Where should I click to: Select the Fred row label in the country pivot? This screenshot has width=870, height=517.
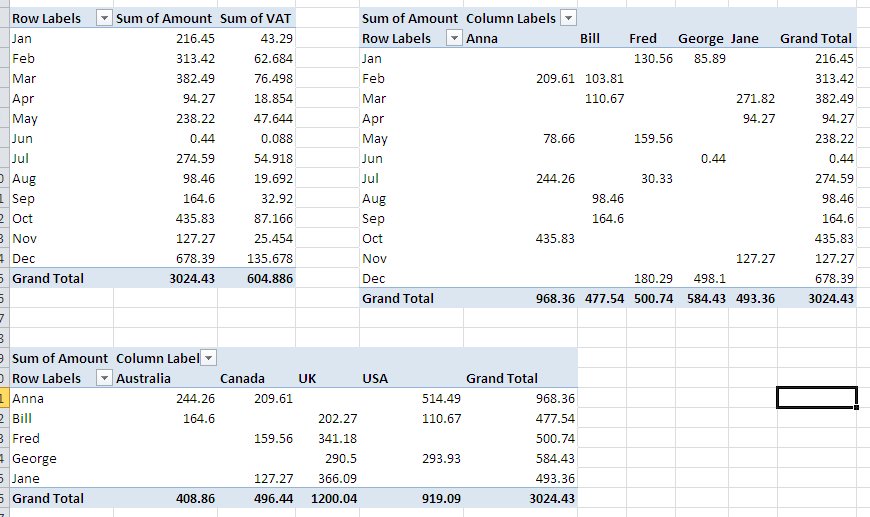point(26,438)
